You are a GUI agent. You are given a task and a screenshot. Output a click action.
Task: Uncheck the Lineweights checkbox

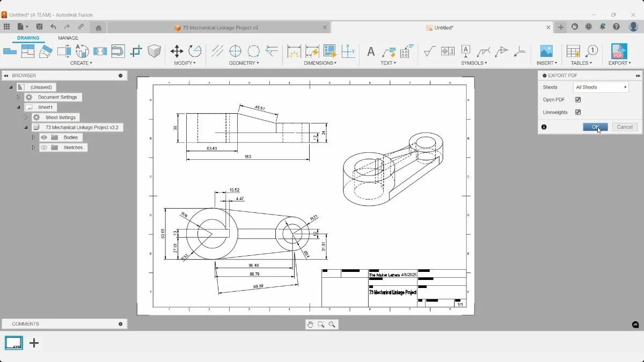click(578, 112)
